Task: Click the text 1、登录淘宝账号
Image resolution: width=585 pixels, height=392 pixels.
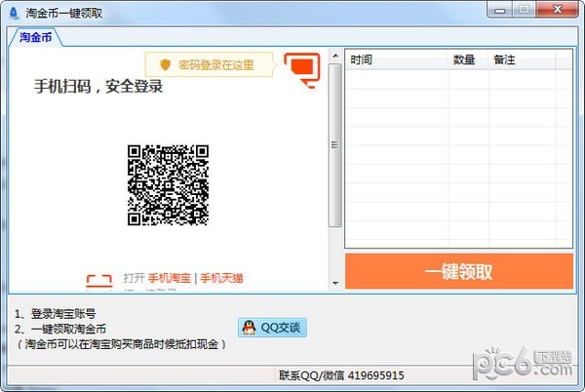Action: [x=56, y=314]
